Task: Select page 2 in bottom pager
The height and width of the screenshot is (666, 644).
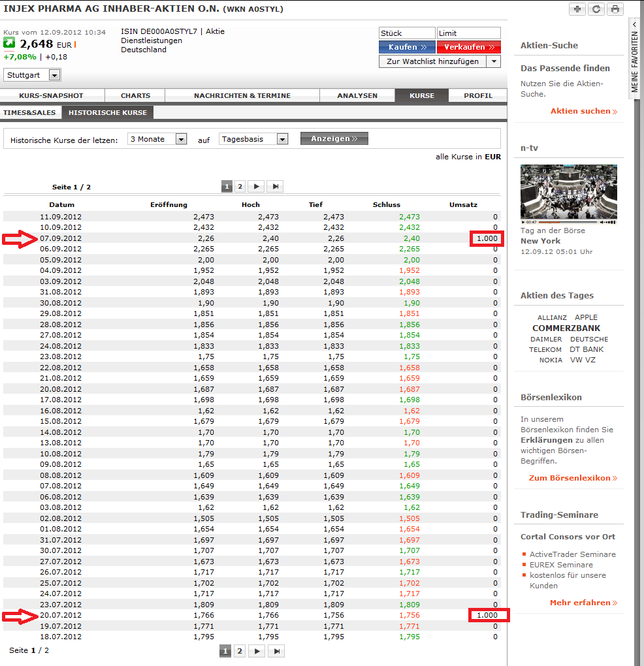Action: click(x=240, y=651)
